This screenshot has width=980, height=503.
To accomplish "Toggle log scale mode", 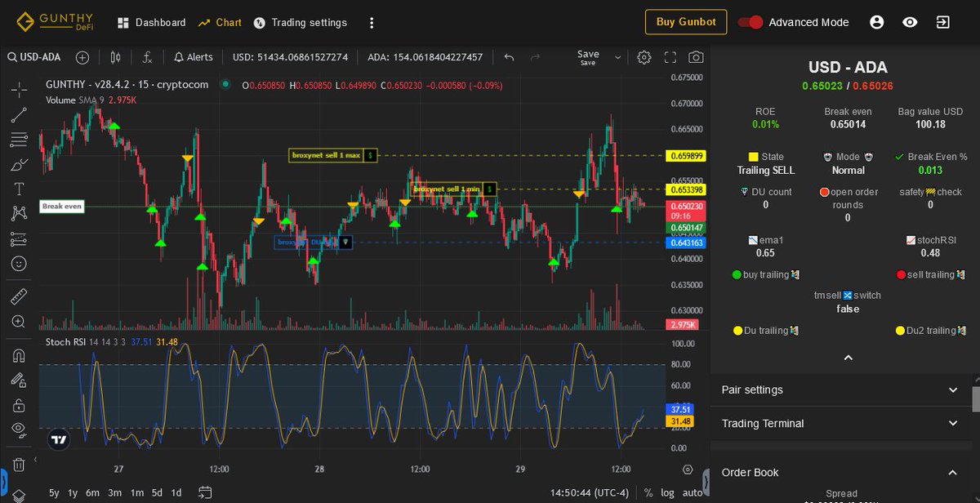I will pos(668,492).
